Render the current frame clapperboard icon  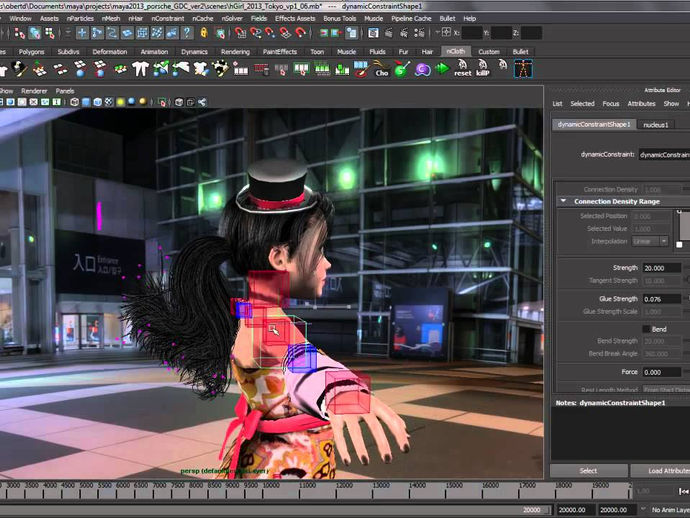click(389, 33)
